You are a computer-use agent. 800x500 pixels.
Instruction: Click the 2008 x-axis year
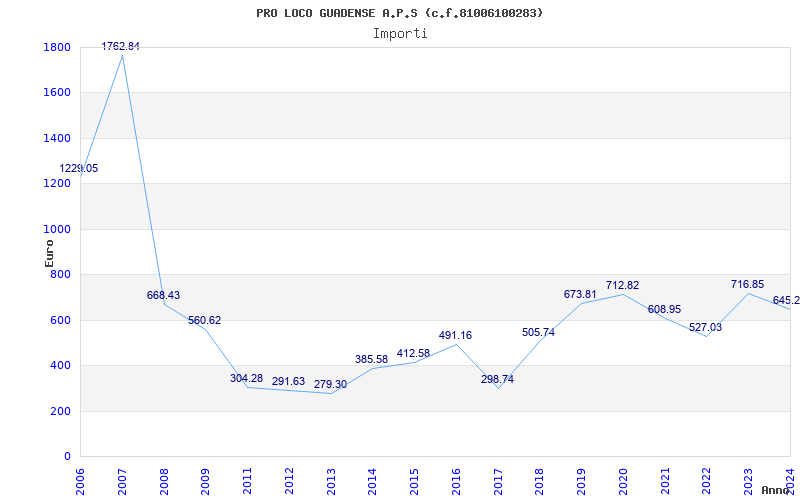point(164,481)
